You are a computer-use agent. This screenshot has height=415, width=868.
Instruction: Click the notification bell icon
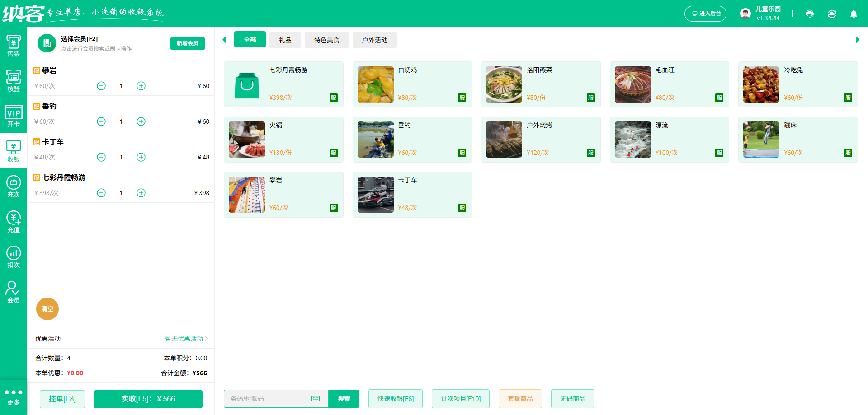(854, 14)
